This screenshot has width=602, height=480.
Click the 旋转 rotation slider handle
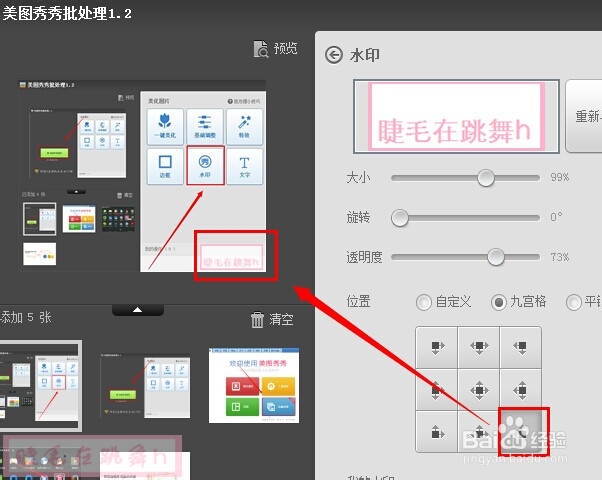coord(400,218)
